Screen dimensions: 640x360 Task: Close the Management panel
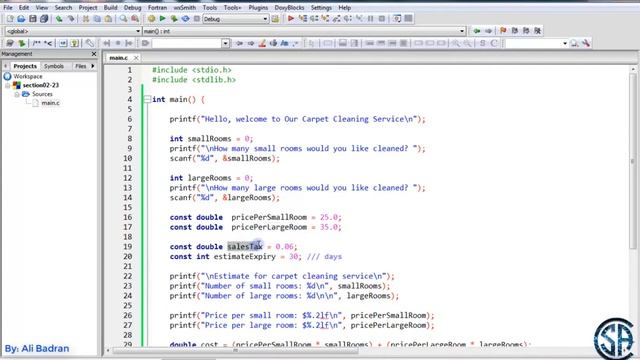click(x=94, y=54)
